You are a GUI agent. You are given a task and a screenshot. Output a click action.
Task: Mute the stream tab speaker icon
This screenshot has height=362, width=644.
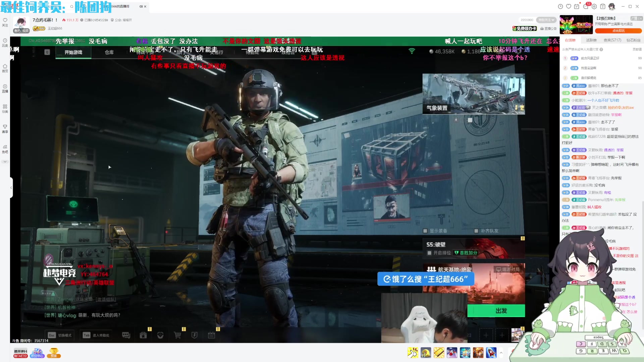coord(141,6)
